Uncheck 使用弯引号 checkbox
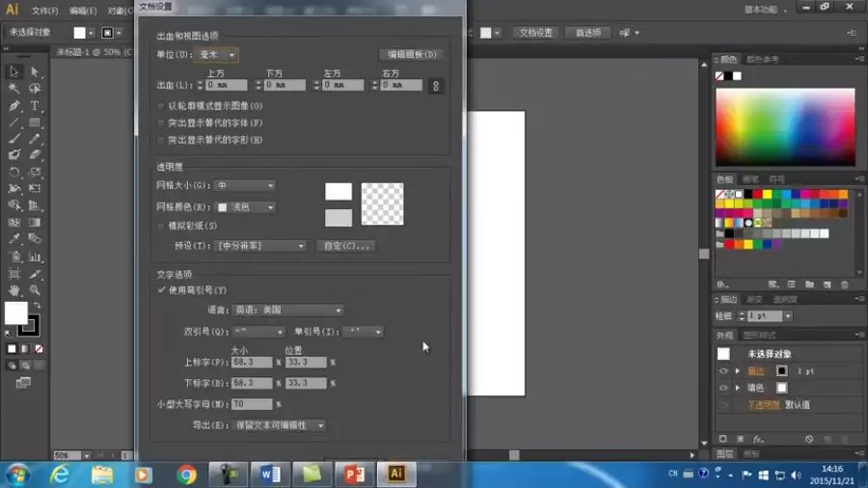Image resolution: width=868 pixels, height=488 pixels. click(x=161, y=290)
